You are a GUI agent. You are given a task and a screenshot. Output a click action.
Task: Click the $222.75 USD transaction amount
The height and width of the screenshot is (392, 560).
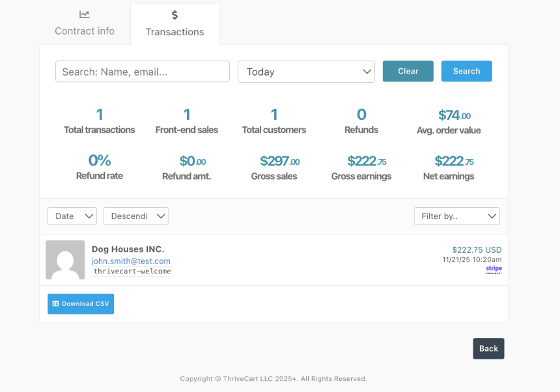(477, 250)
